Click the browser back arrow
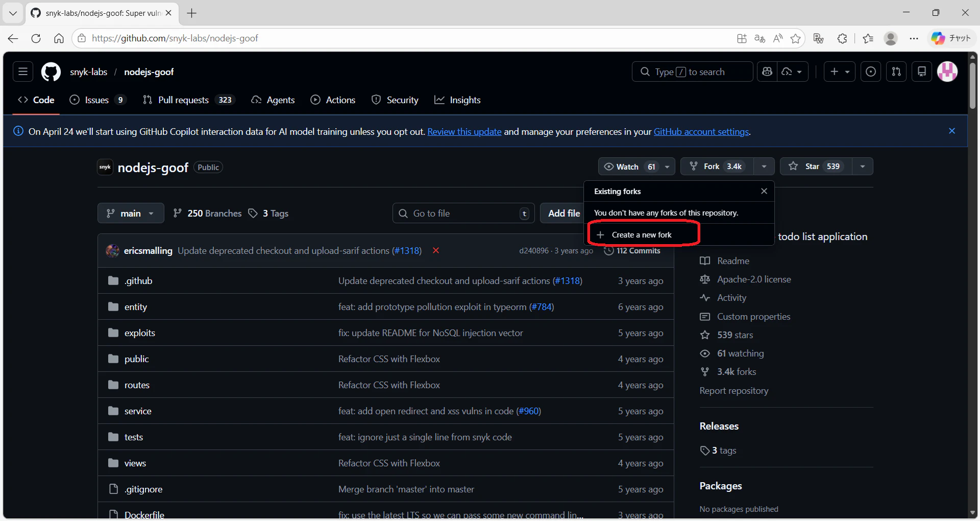980x521 pixels. [13, 38]
